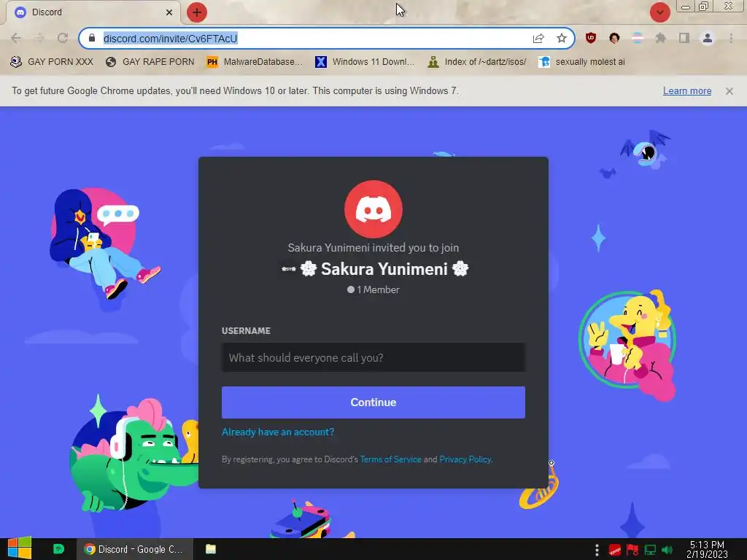Open a new tab with the red plus button

coord(197,12)
